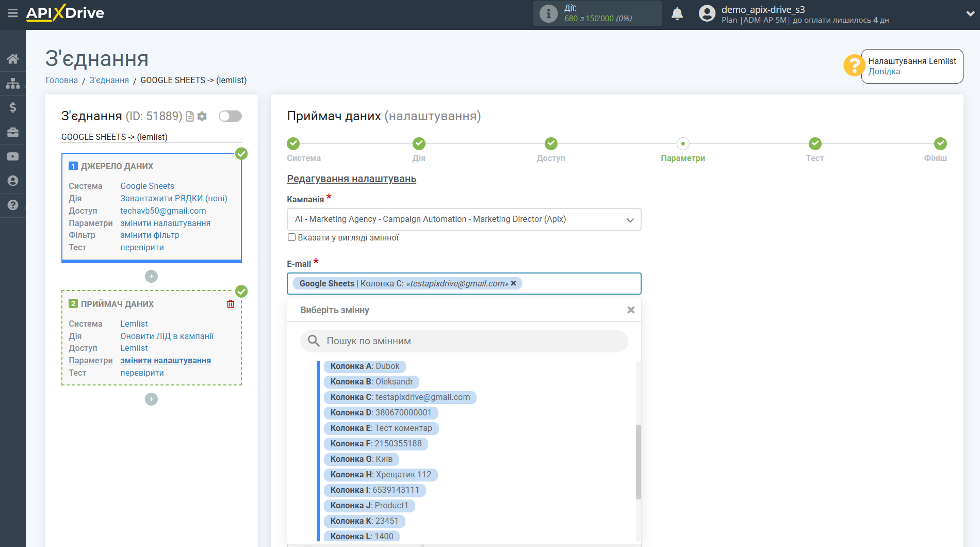This screenshot has width=980, height=547.
Task: Select variable Колонка K: 23451
Action: [364, 521]
